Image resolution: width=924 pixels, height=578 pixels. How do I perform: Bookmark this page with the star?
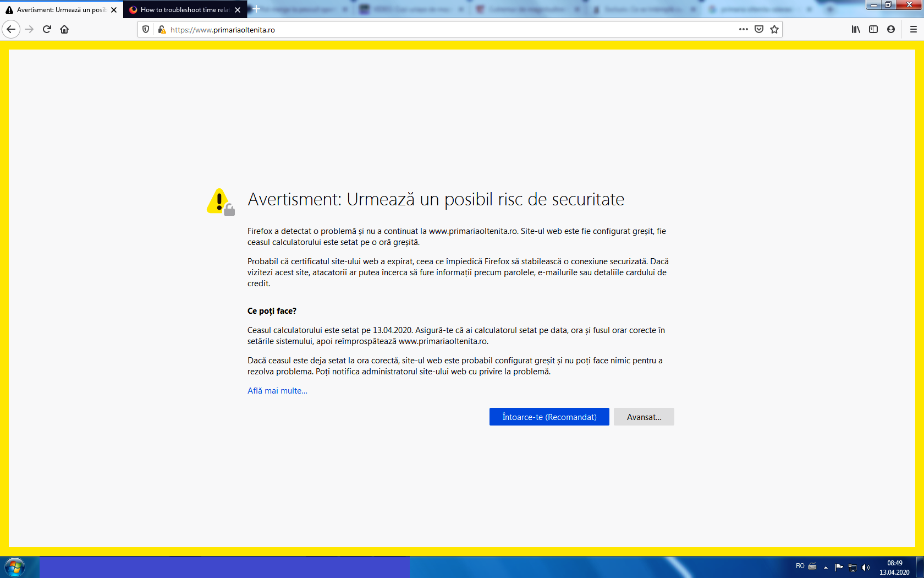coord(774,29)
